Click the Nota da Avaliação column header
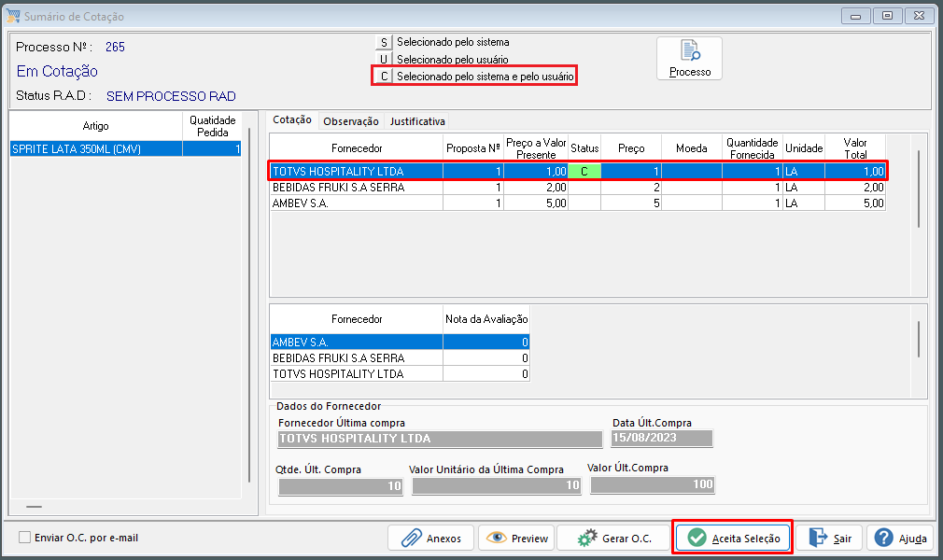Screen dimensions: 943x560 486,319
